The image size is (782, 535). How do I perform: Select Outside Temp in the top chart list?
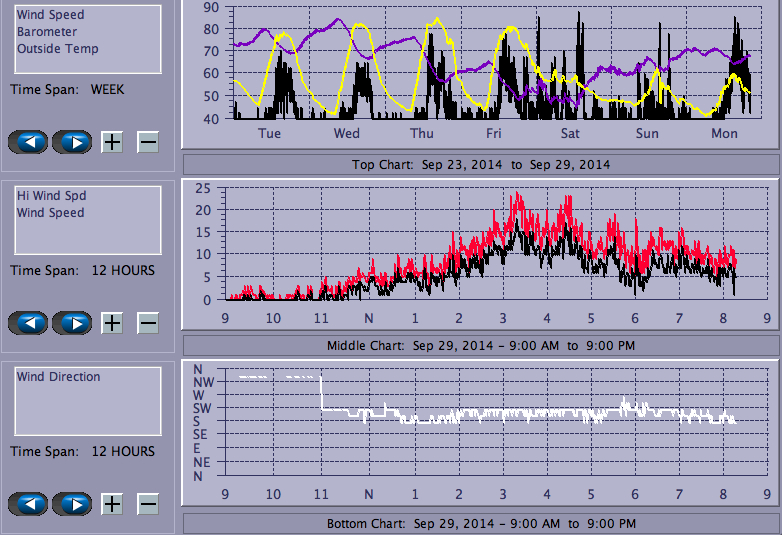pos(57,49)
